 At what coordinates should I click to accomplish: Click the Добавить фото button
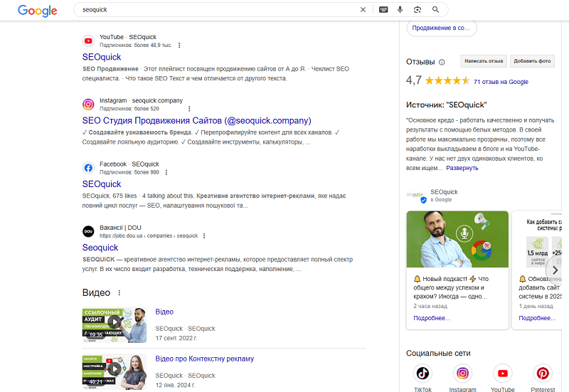tap(532, 61)
